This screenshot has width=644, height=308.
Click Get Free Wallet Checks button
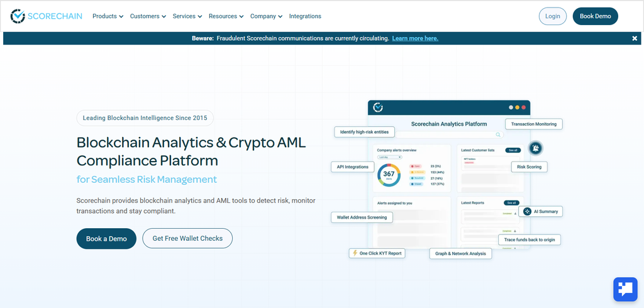pos(187,239)
